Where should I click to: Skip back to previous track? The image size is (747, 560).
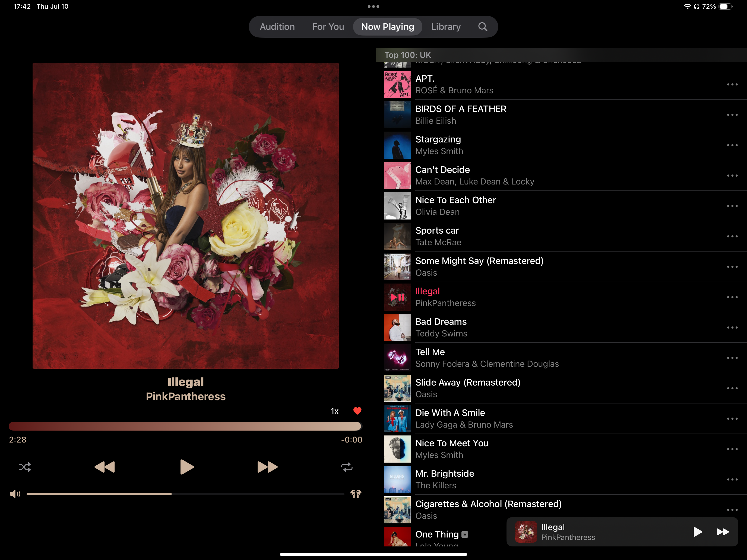click(x=105, y=467)
